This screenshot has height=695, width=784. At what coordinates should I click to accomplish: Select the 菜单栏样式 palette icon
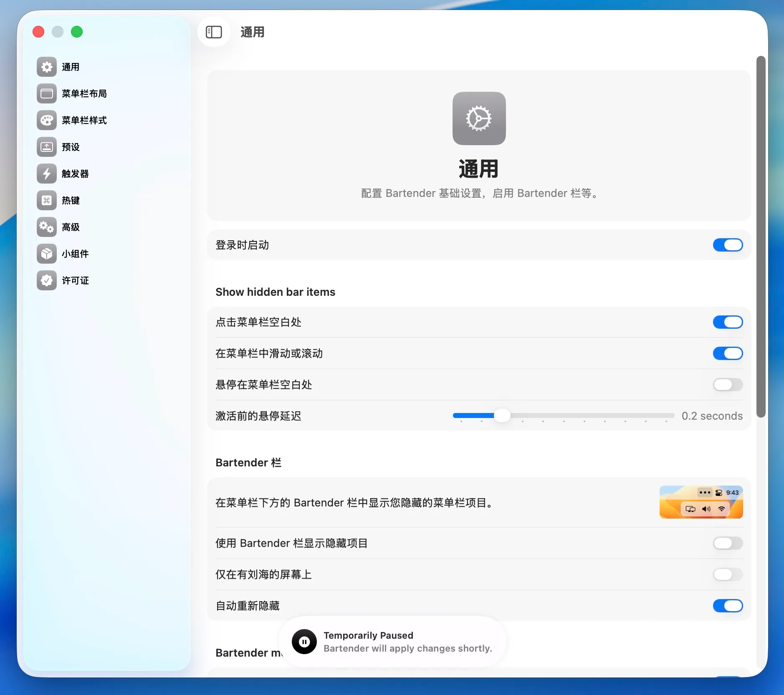click(47, 120)
